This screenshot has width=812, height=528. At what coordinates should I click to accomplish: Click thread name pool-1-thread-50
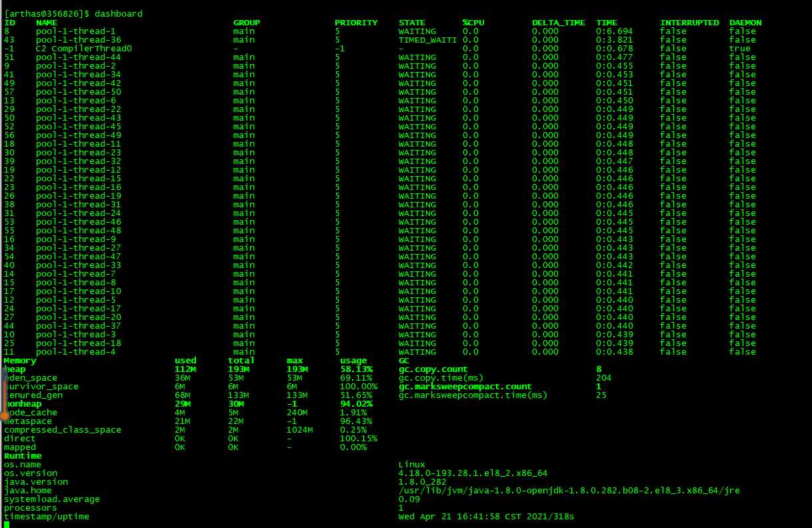click(79, 92)
